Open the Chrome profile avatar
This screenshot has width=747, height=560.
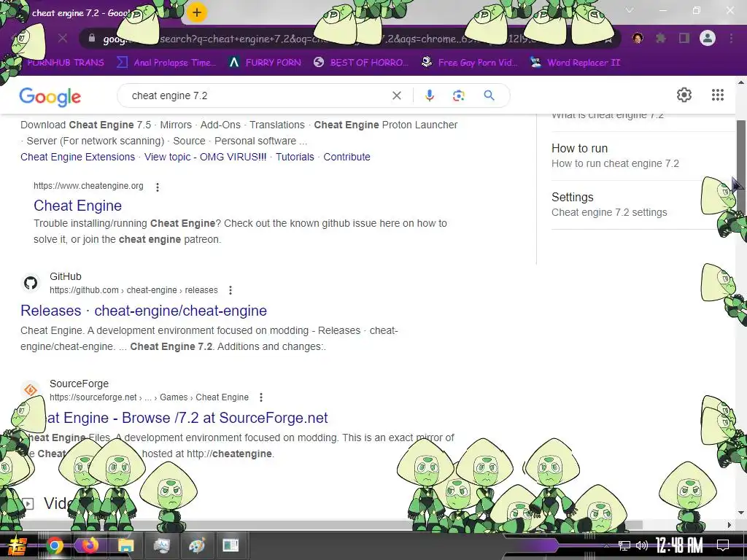point(708,38)
